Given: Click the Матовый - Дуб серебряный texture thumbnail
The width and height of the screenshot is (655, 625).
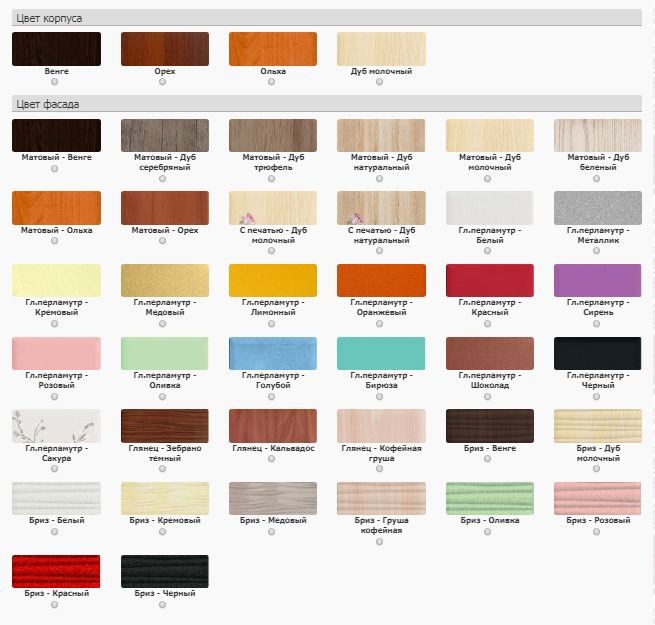Looking at the screenshot, I should [x=164, y=135].
